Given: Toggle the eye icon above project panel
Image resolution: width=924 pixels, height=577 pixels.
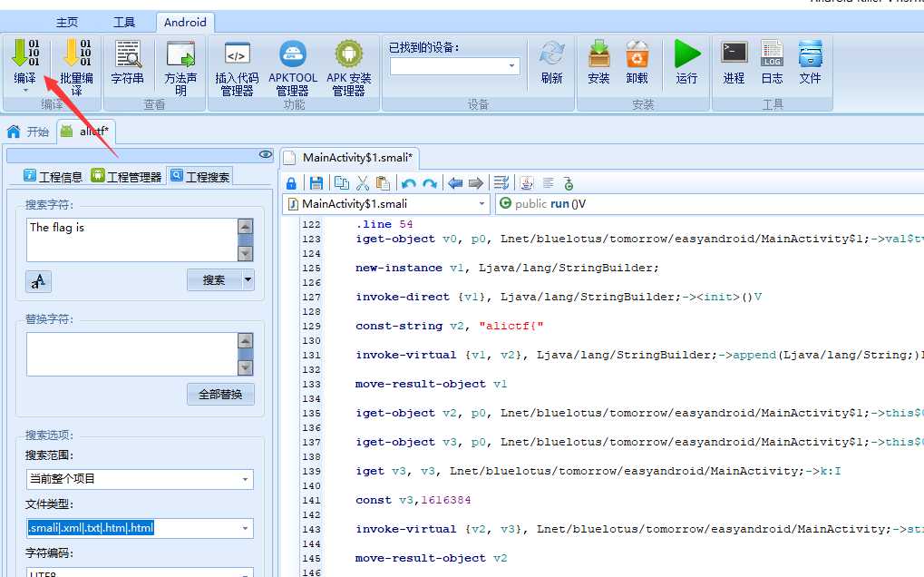Looking at the screenshot, I should pos(265,154).
